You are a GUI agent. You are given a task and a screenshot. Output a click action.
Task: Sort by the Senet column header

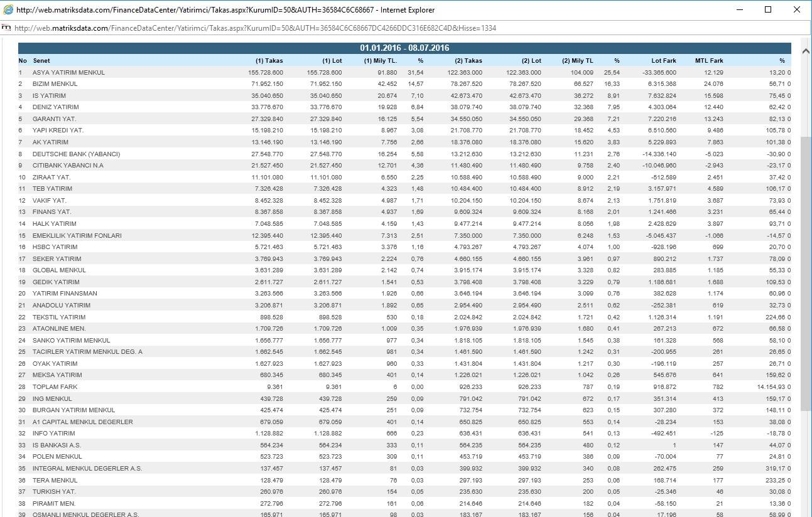[x=41, y=61]
